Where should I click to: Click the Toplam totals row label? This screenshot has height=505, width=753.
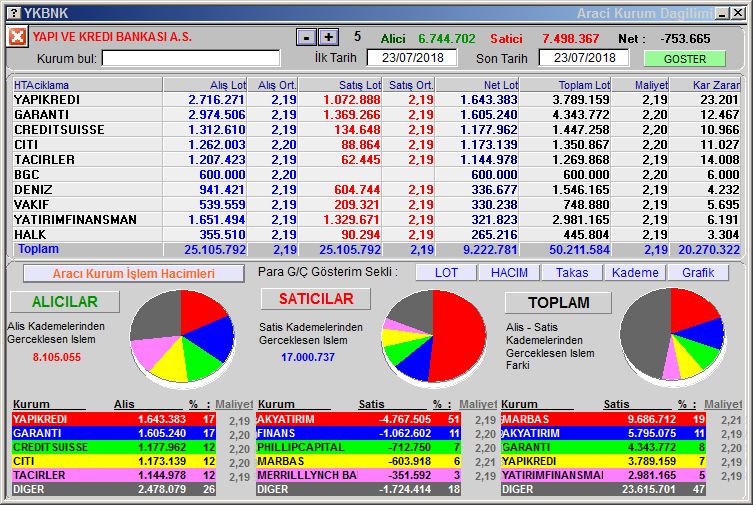click(38, 249)
